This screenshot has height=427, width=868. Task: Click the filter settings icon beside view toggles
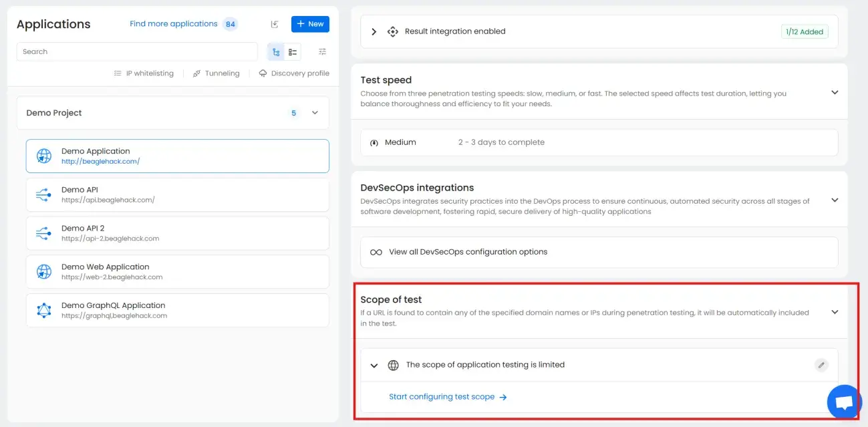pos(323,52)
